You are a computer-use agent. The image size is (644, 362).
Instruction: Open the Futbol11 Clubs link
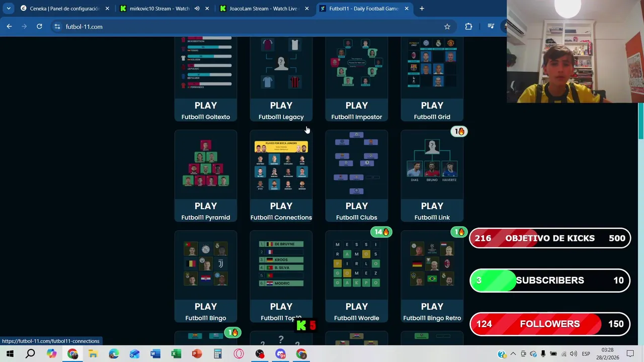357,217
